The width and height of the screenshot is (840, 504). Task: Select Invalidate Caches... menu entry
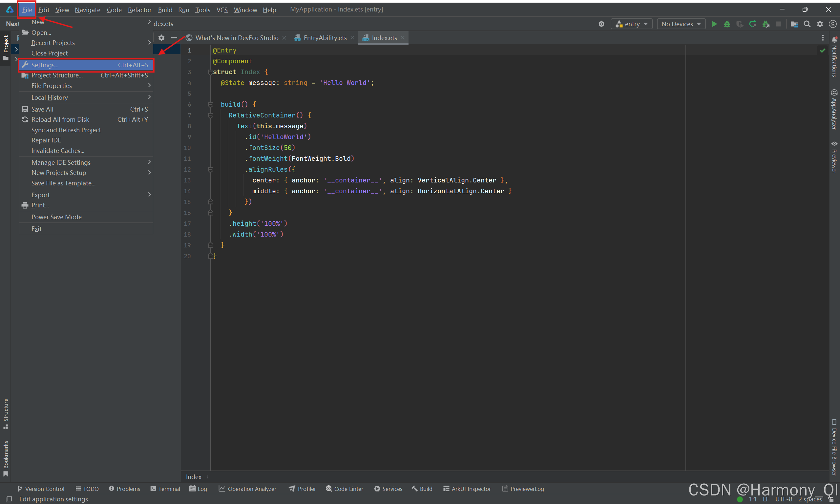pos(86,151)
